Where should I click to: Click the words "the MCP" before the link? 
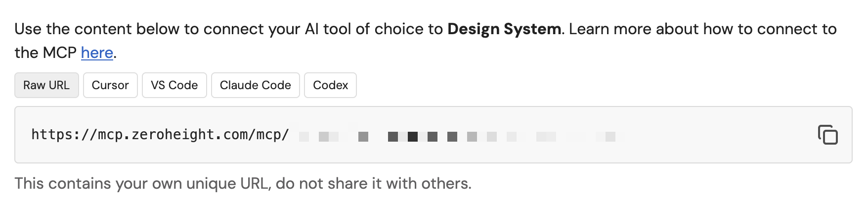click(x=45, y=53)
